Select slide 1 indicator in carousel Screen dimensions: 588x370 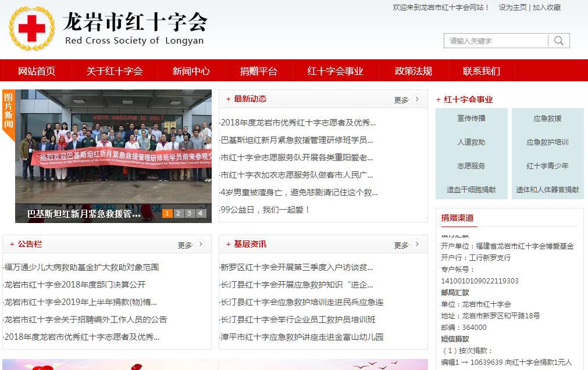[x=168, y=213]
